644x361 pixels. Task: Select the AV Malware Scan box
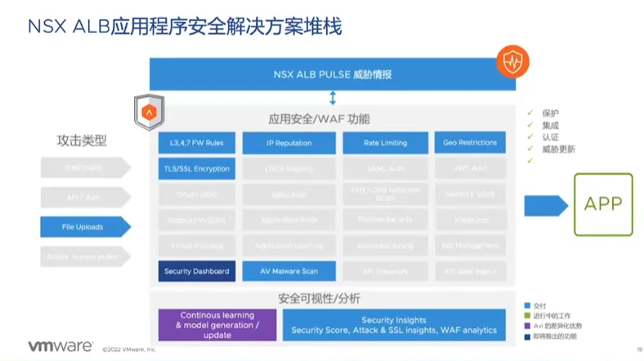tap(289, 271)
